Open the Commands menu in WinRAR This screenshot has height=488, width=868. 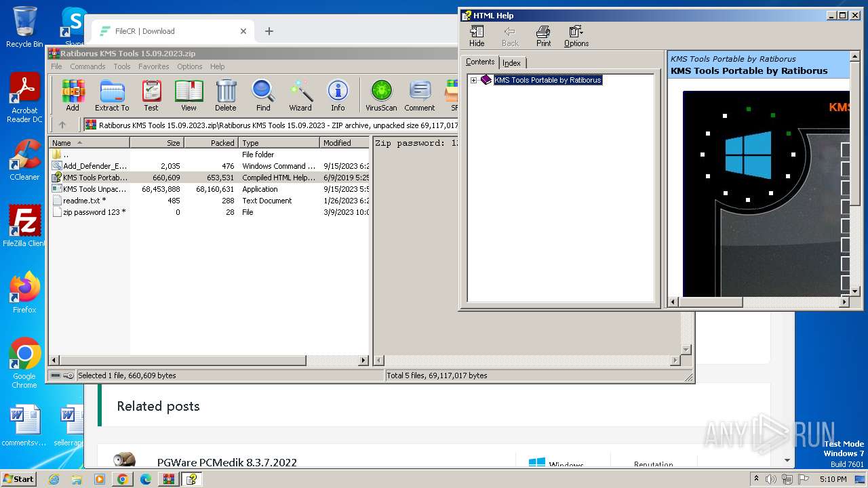tap(87, 66)
